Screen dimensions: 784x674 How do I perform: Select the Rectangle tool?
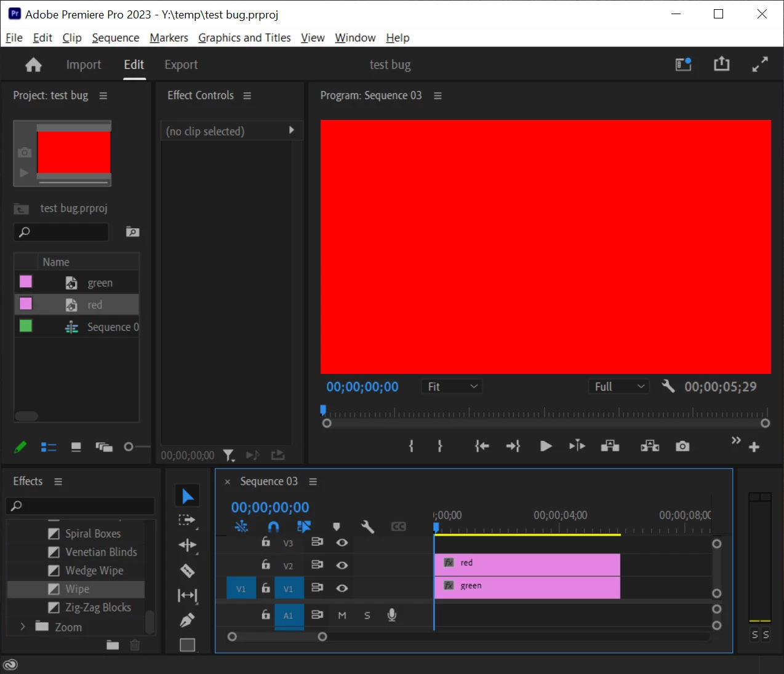click(x=188, y=644)
